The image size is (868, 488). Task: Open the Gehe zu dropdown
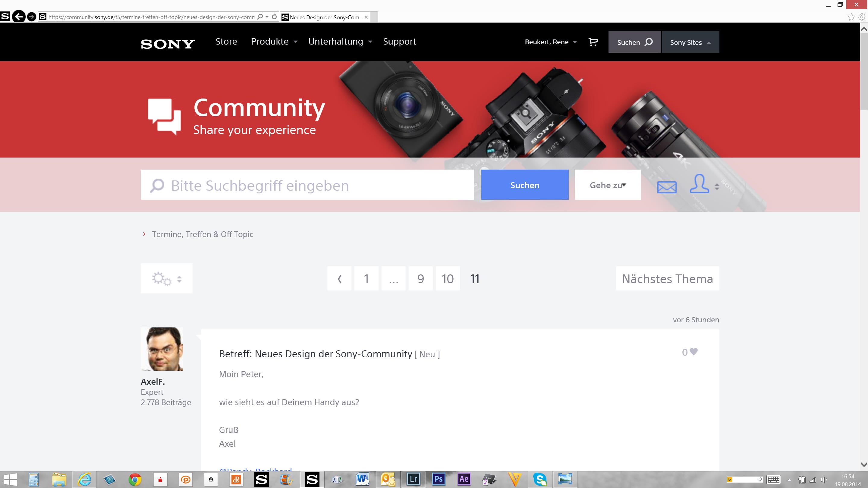[608, 185]
